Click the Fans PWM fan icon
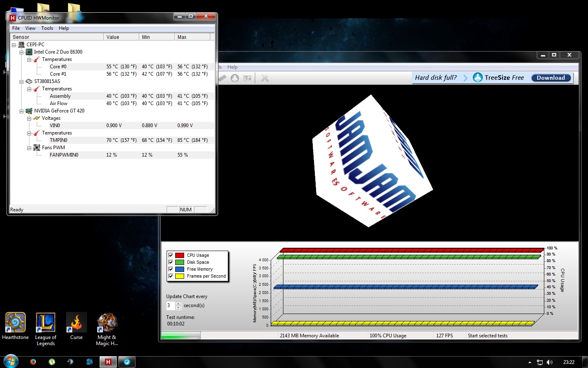The width and height of the screenshot is (588, 368). [x=37, y=148]
